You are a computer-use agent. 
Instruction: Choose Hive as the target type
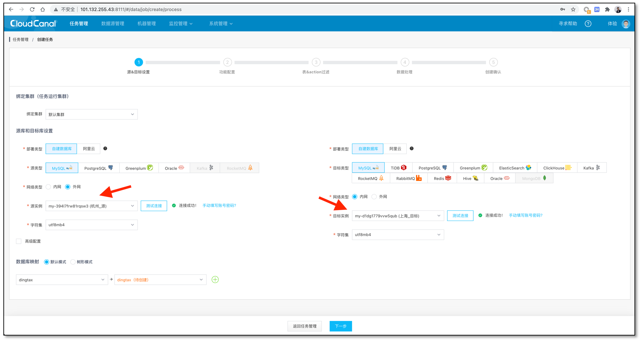(x=470, y=178)
